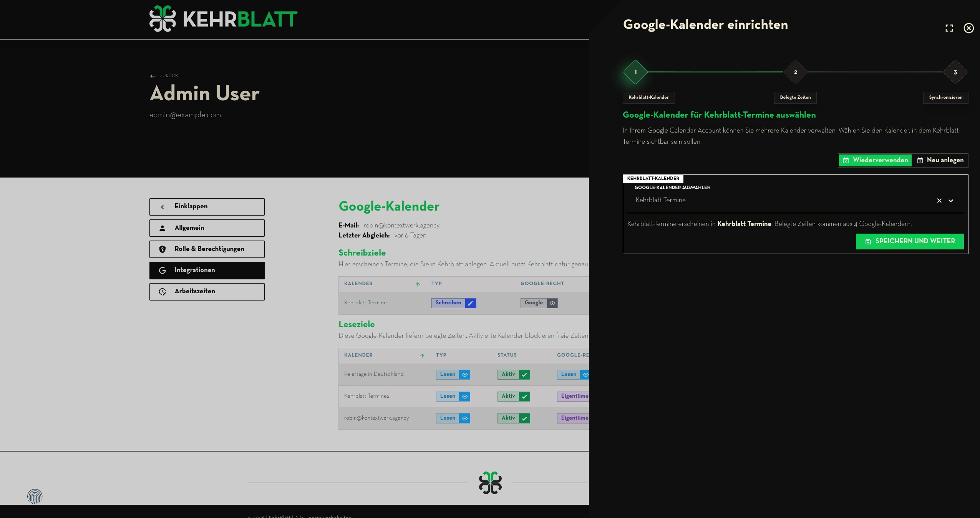The width and height of the screenshot is (980, 518).
Task: Click the Eigentümer badge for Kehrblatt Termine2
Action: [573, 397]
